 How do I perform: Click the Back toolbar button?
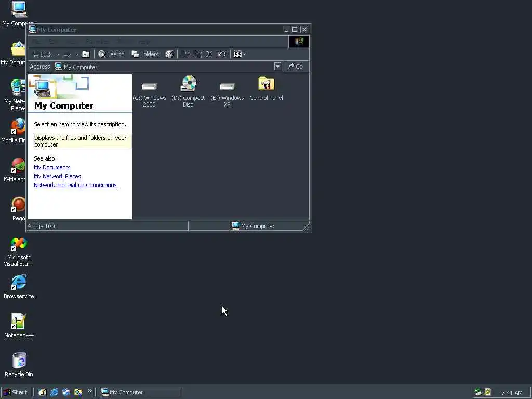point(42,54)
